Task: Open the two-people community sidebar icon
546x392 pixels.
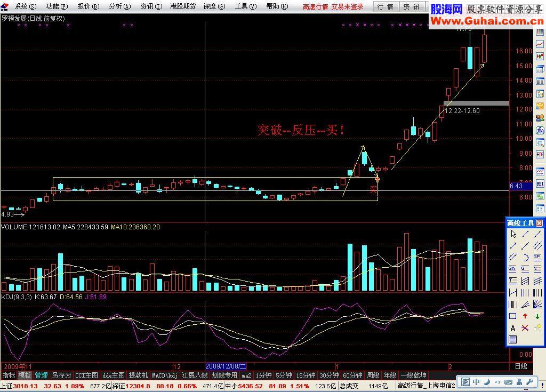Action: pos(540,118)
